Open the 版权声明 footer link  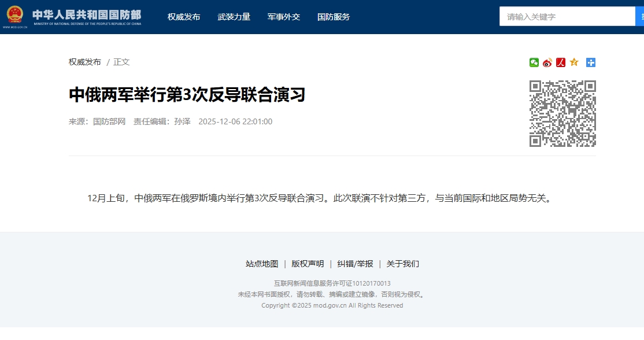[308, 264]
